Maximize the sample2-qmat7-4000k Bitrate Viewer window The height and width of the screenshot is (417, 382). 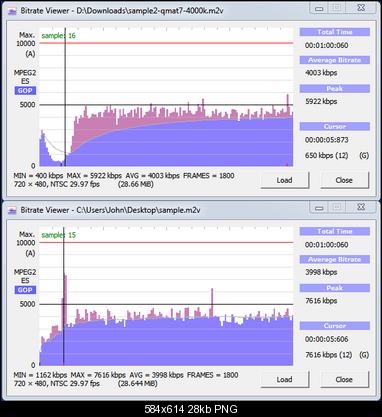(337, 8)
